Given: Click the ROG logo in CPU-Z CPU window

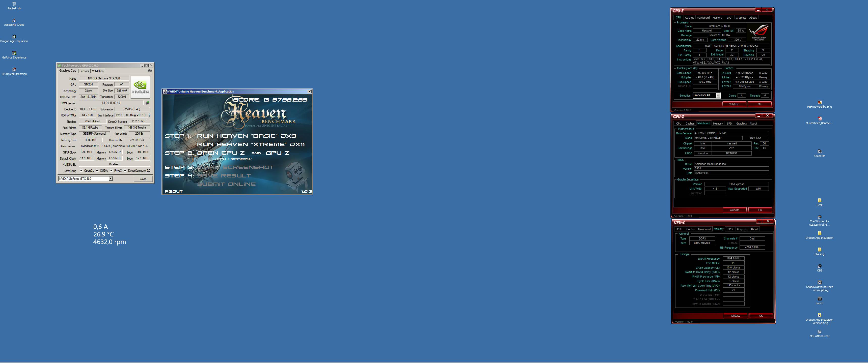Looking at the screenshot, I should (x=759, y=32).
